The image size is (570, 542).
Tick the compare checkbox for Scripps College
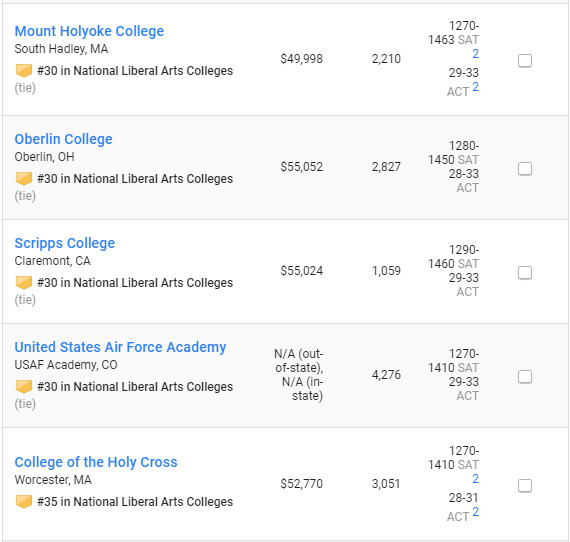(525, 273)
